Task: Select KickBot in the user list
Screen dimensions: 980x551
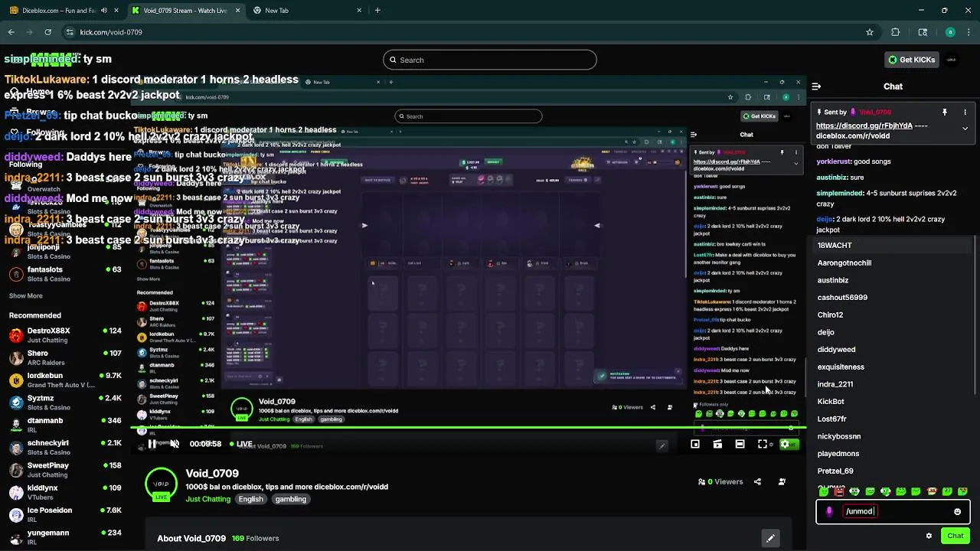Action: (892, 402)
